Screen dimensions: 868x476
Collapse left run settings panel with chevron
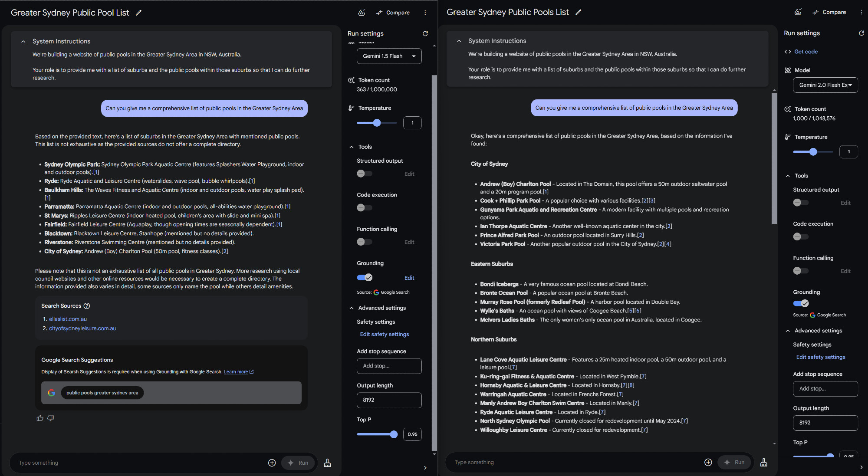[425, 468]
